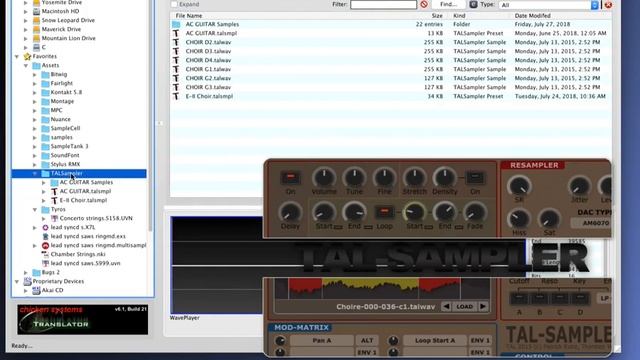Sort by File Name column header
The height and width of the screenshot is (360, 640).
coord(189,16)
